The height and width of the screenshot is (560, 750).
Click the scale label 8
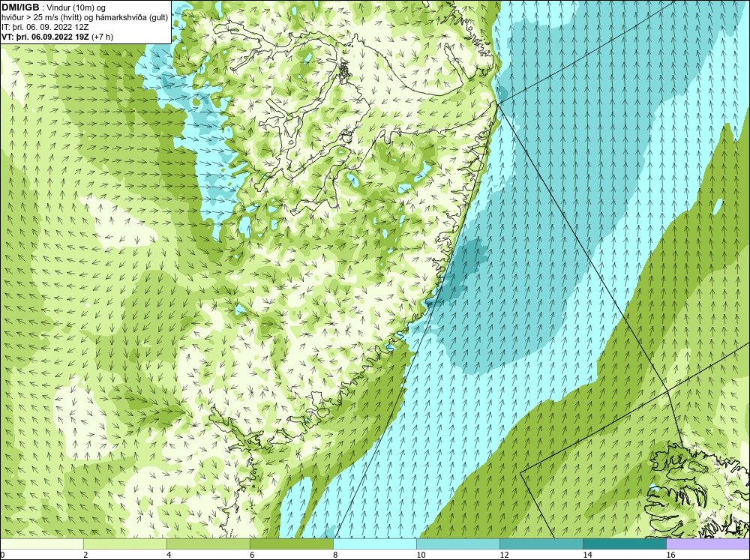pyautogui.click(x=335, y=555)
